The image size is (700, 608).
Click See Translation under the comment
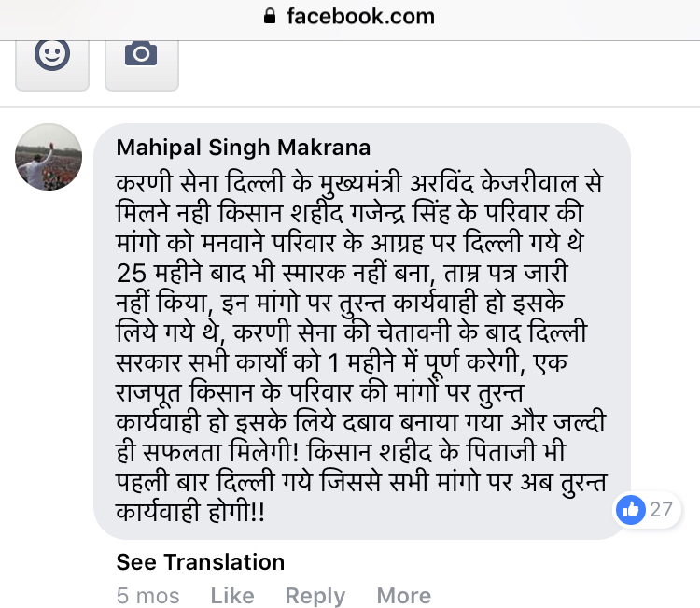tap(200, 562)
